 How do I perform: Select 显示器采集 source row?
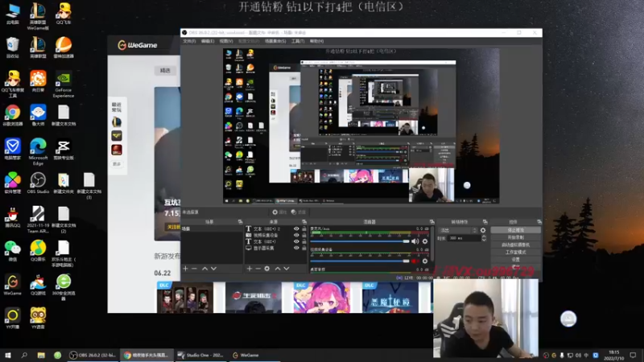(275, 248)
